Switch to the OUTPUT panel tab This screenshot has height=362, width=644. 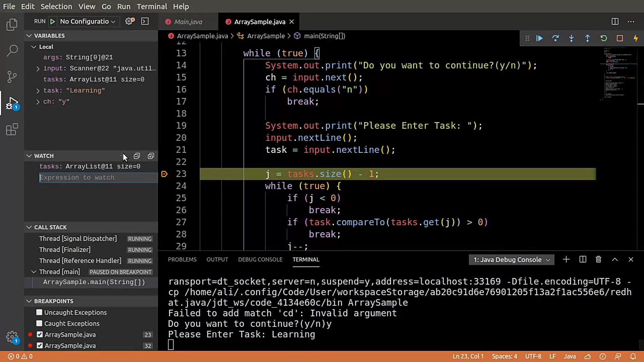click(217, 259)
